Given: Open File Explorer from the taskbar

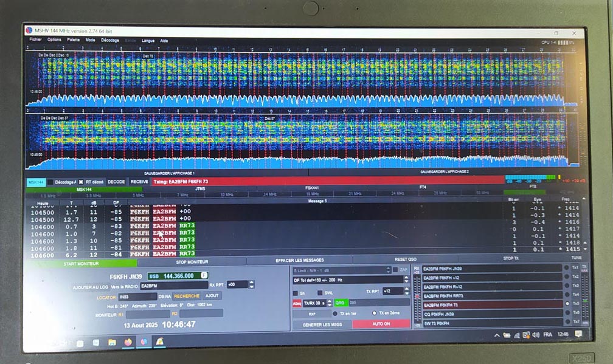Looking at the screenshot, I should click(x=112, y=343).
